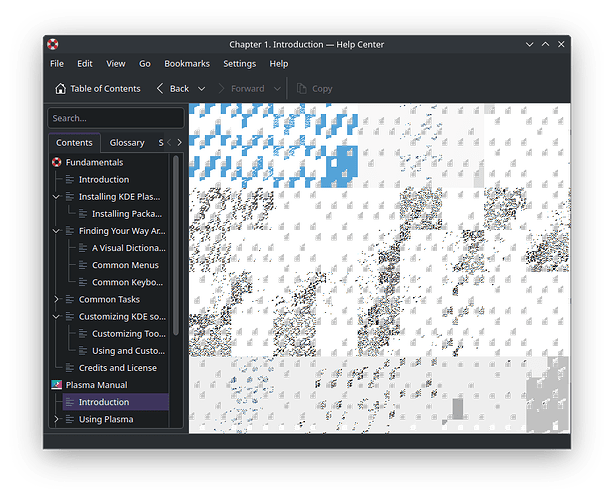Open the Common Menus page
The image size is (613, 500).
click(125, 265)
